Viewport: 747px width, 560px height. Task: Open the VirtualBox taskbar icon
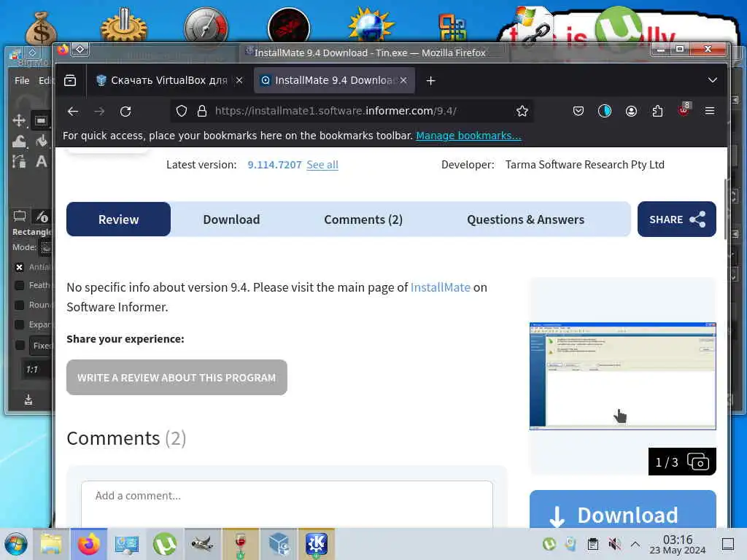pos(279,544)
